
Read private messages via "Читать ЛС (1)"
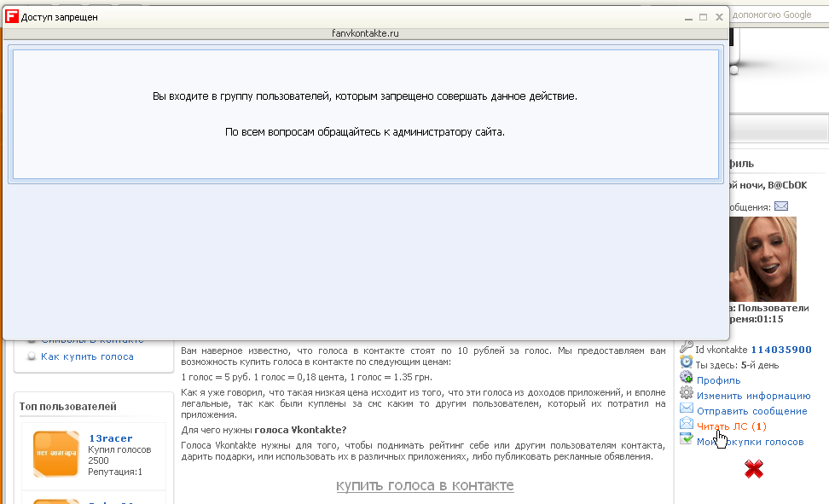point(732,426)
